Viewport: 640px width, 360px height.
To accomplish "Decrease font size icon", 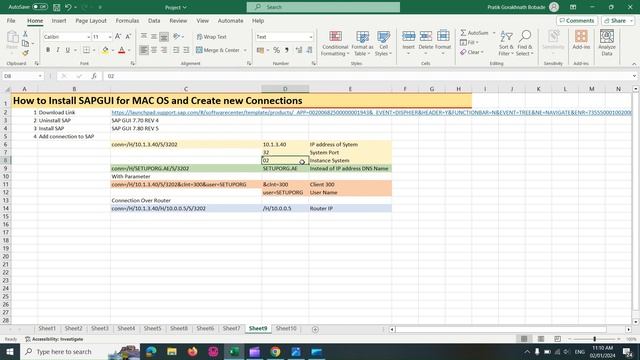I will point(128,36).
